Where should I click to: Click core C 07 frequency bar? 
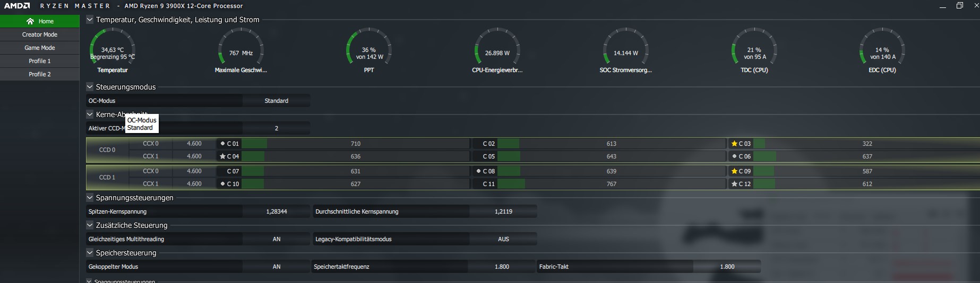355,171
